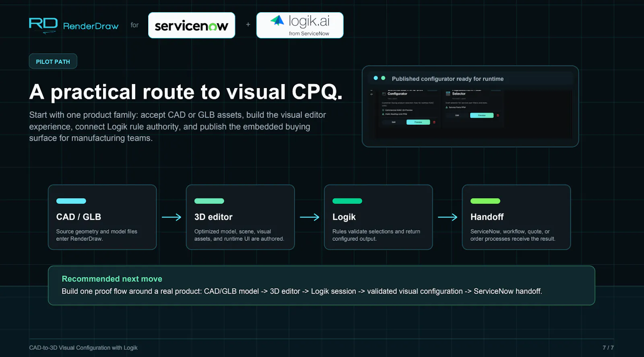This screenshot has height=357, width=644.
Task: Click Edit on the Configurator card
Action: (x=394, y=122)
